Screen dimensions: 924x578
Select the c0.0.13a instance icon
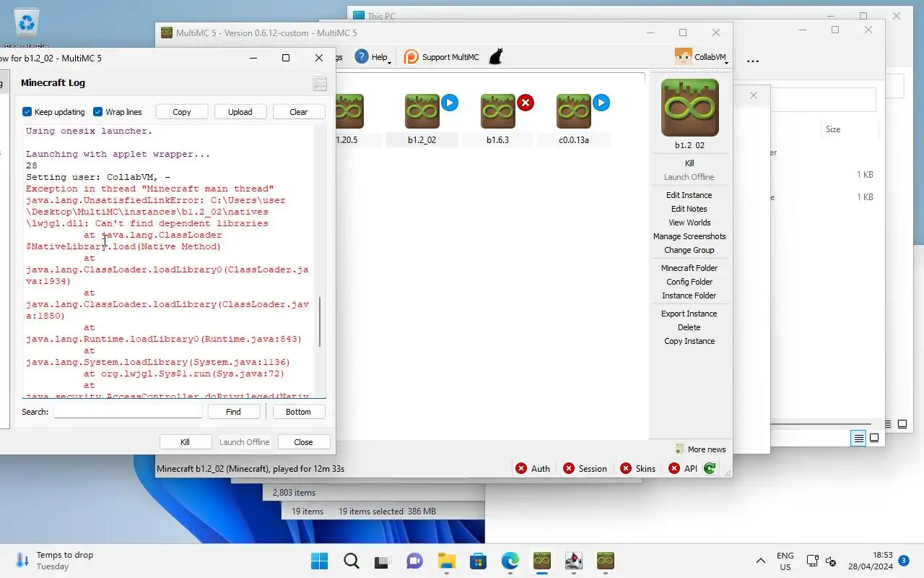(x=574, y=111)
